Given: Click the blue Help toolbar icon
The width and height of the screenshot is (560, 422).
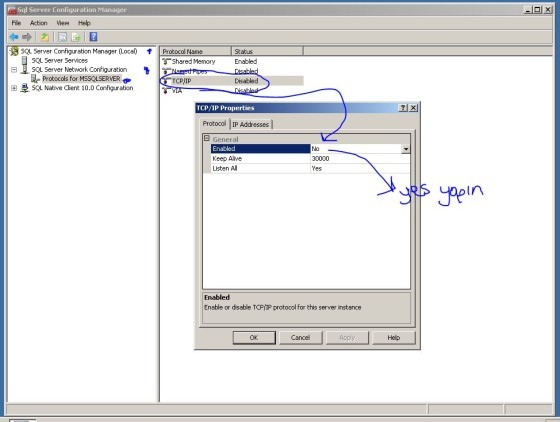Looking at the screenshot, I should (93, 37).
